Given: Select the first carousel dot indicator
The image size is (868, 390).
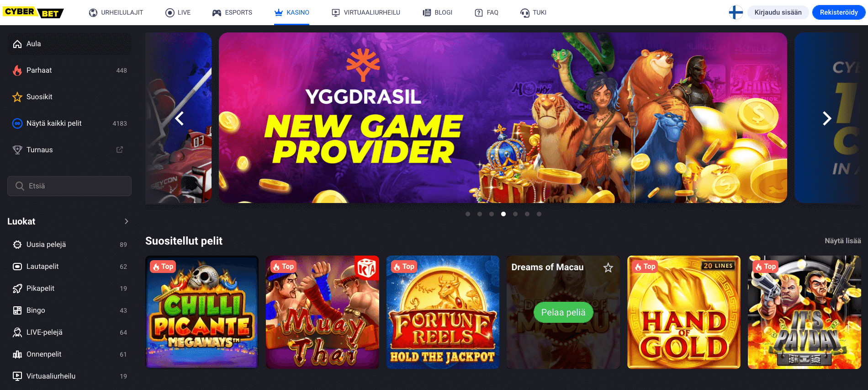Looking at the screenshot, I should coord(468,214).
